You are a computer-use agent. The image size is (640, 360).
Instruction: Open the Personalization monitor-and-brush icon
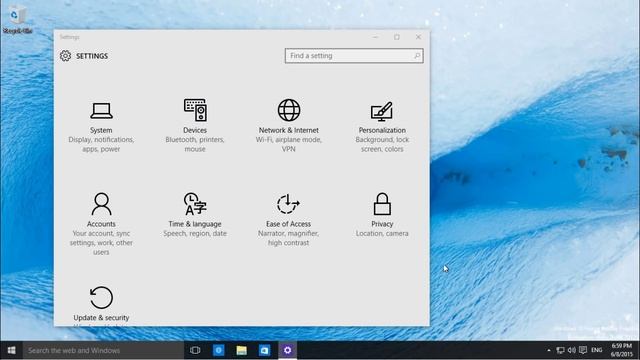click(x=382, y=111)
